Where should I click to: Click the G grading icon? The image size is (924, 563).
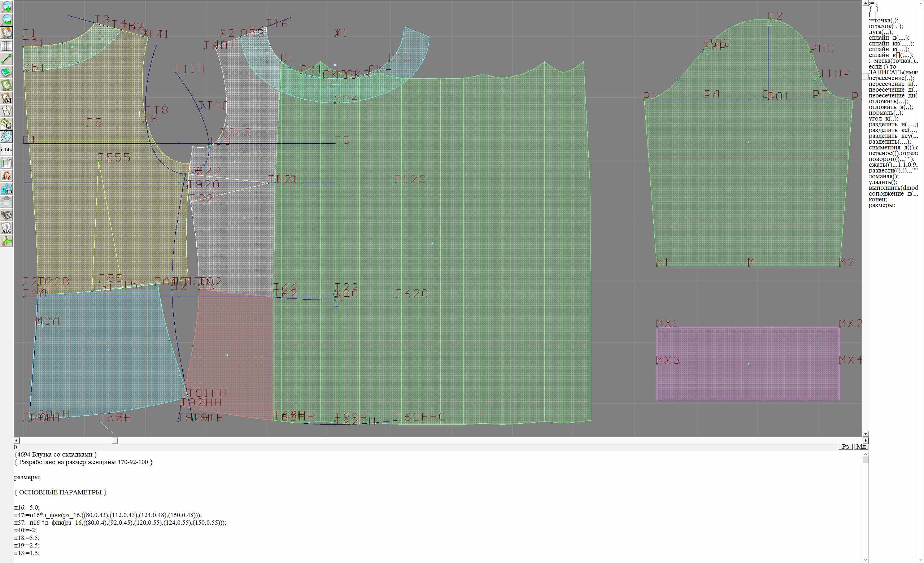point(6,124)
